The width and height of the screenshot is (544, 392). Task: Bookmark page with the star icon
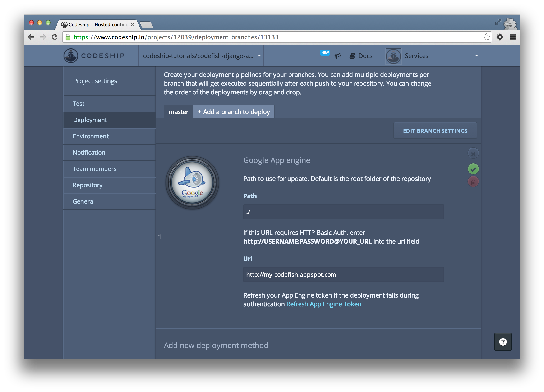[x=486, y=37]
